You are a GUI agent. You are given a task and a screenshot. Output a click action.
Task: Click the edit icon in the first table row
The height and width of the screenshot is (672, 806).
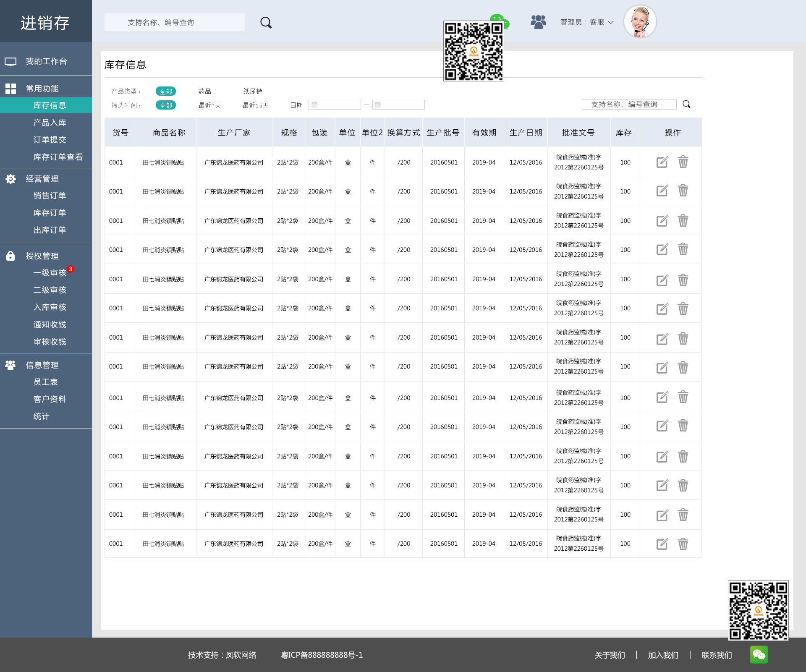coord(662,162)
